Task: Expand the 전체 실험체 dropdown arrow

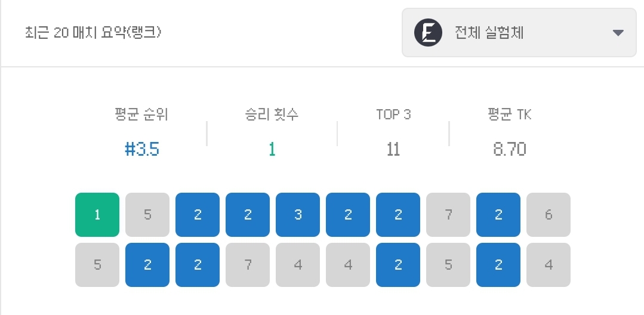Action: pos(618,33)
